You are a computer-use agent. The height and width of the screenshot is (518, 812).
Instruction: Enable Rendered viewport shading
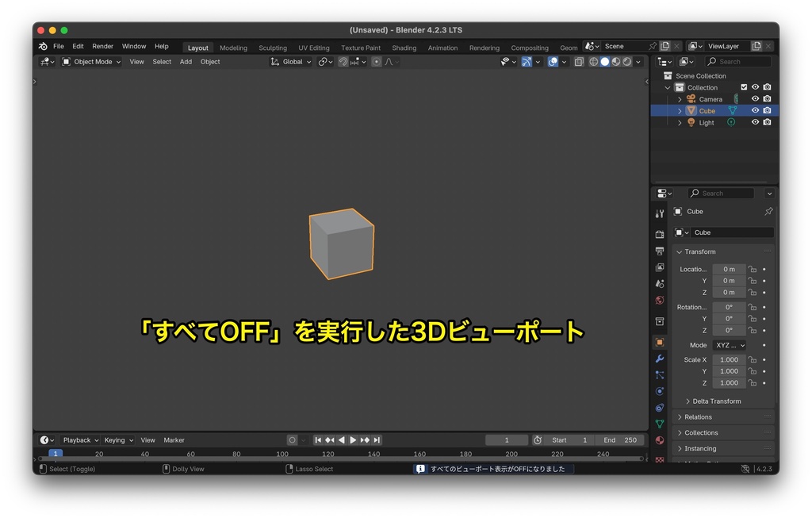point(628,62)
